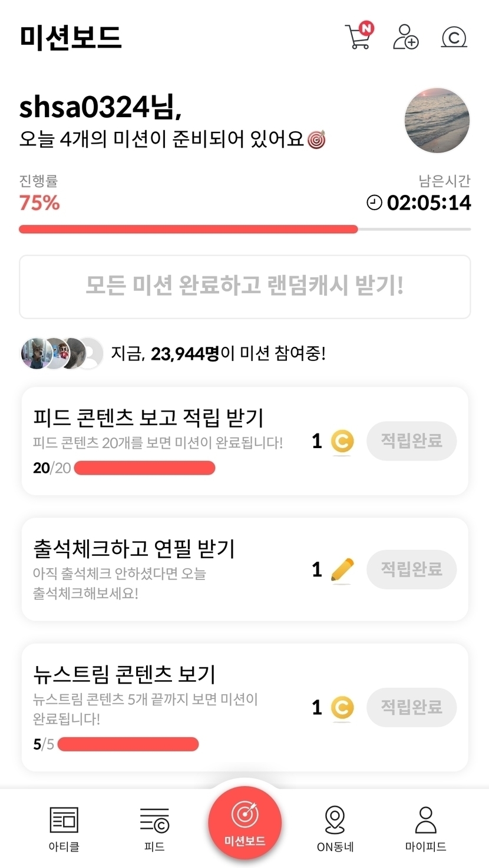Click the pencil reward icon

342,570
